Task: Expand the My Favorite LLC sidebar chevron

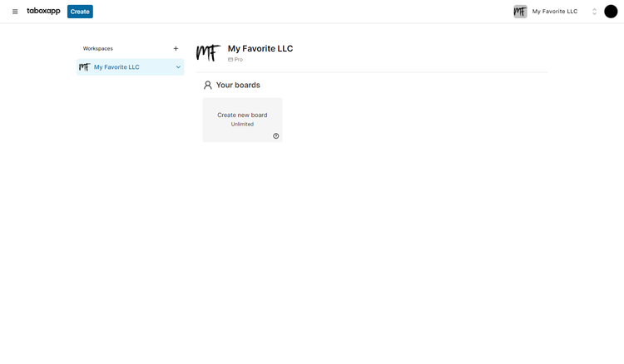Action: (178, 67)
